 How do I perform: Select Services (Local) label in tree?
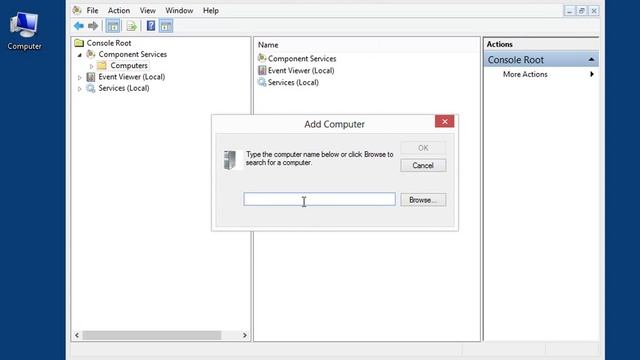click(124, 88)
